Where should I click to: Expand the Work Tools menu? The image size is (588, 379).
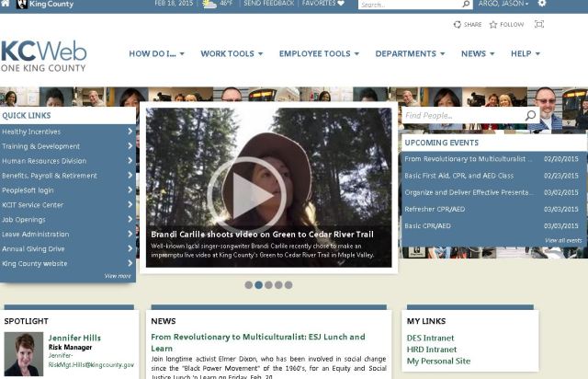point(232,53)
